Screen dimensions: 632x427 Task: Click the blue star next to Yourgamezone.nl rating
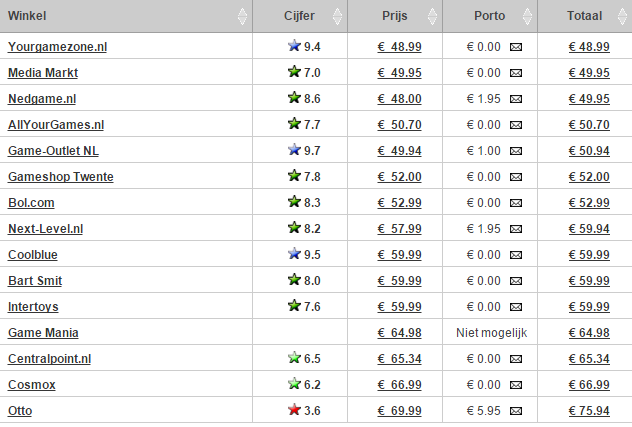pyautogui.click(x=294, y=46)
